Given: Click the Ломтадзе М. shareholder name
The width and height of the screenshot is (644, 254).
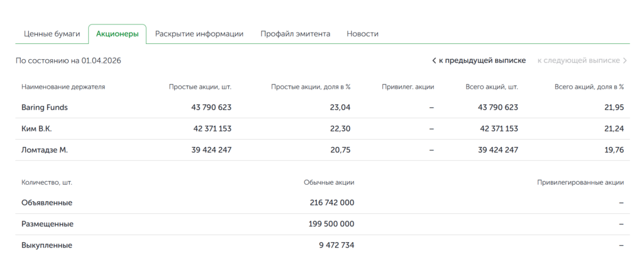Looking at the screenshot, I should point(44,150).
